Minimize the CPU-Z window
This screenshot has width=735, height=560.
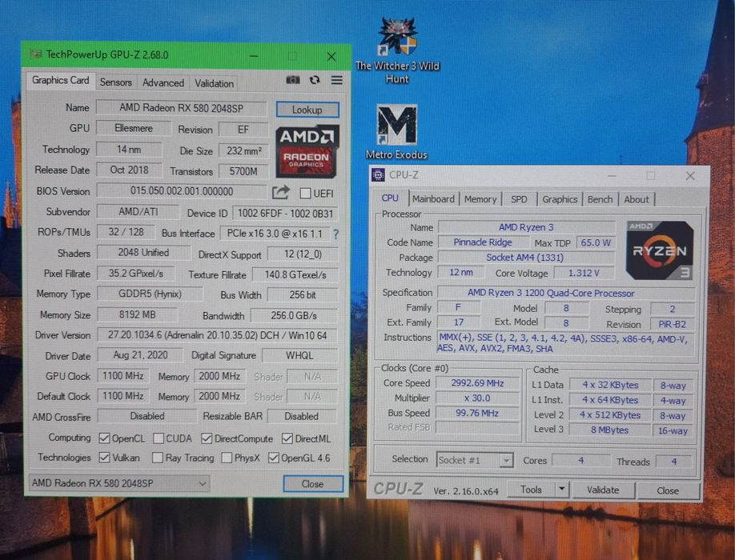tap(612, 175)
